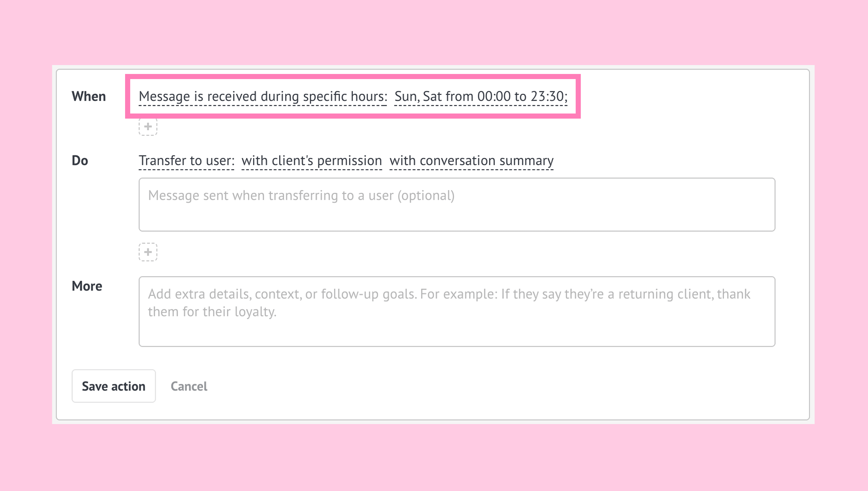Select the weekend hours range setting
The height and width of the screenshot is (491, 868).
click(x=481, y=96)
